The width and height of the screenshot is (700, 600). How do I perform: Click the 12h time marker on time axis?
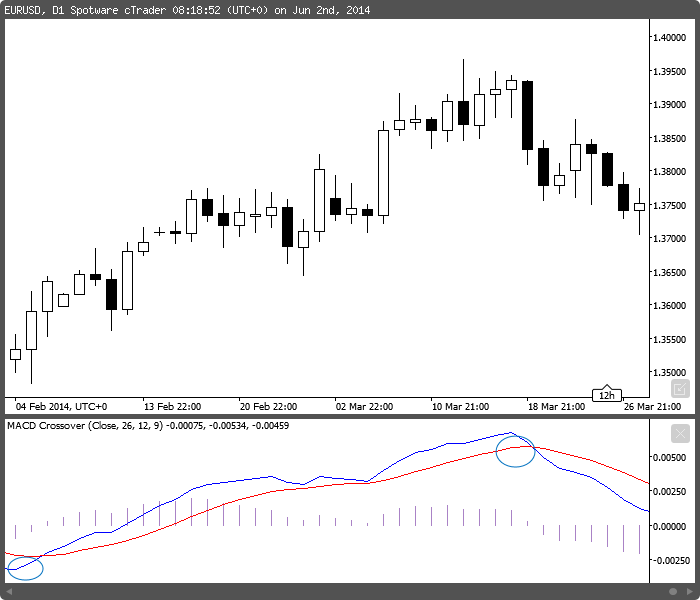(x=606, y=395)
